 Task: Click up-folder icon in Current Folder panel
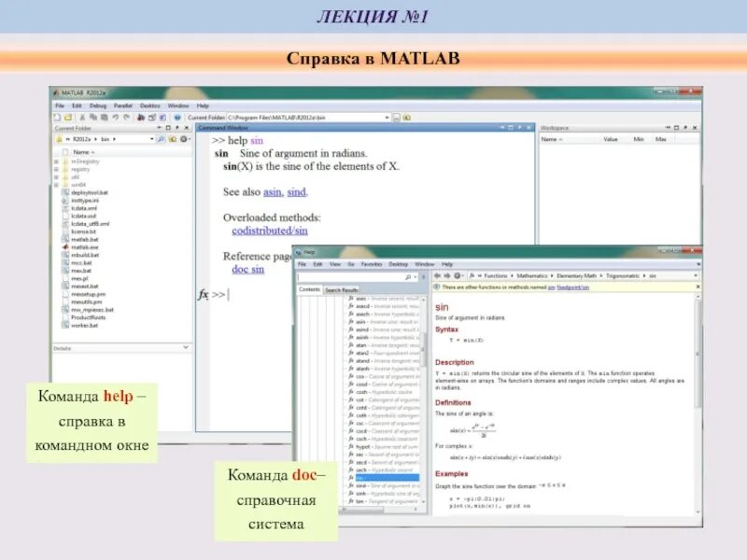click(173, 139)
